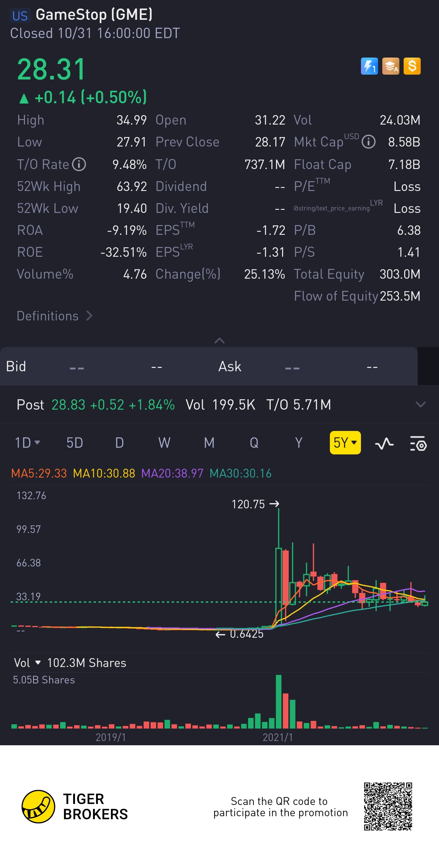
Task: Switch to the Y yearly chart tab
Action: pos(298,443)
